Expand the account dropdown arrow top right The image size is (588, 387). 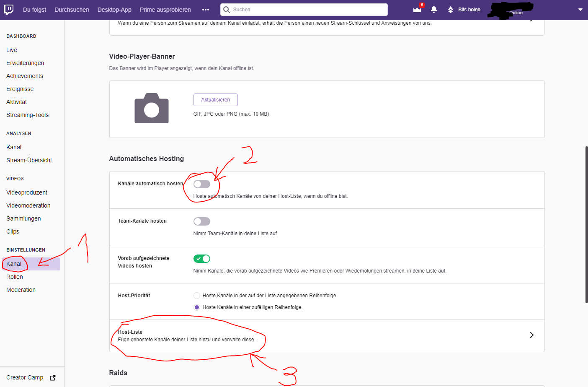click(x=580, y=9)
